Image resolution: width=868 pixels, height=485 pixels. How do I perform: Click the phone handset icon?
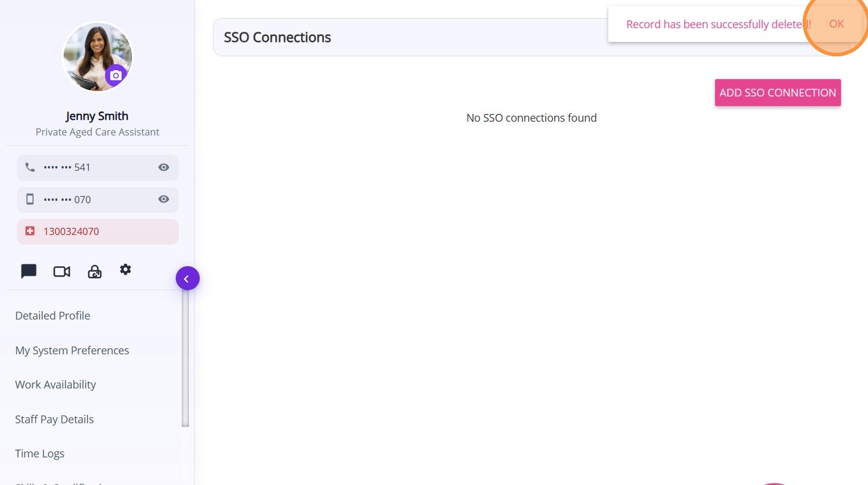30,167
